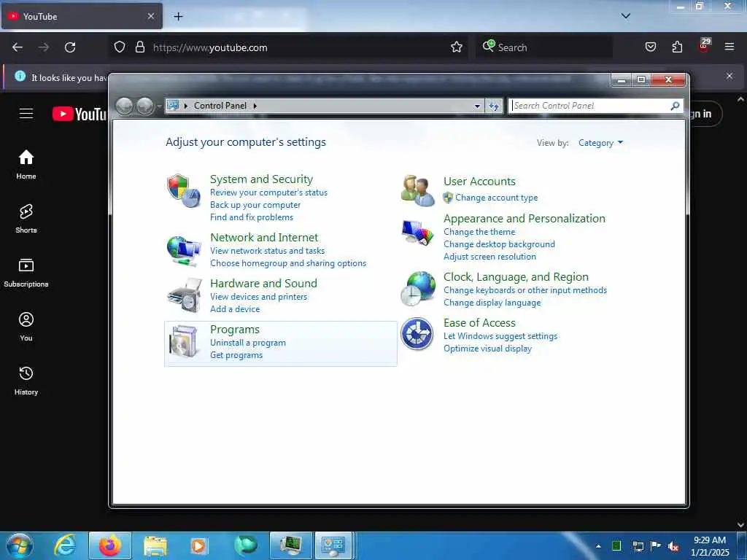Open the View by Category dropdown
The image size is (747, 560).
(600, 143)
